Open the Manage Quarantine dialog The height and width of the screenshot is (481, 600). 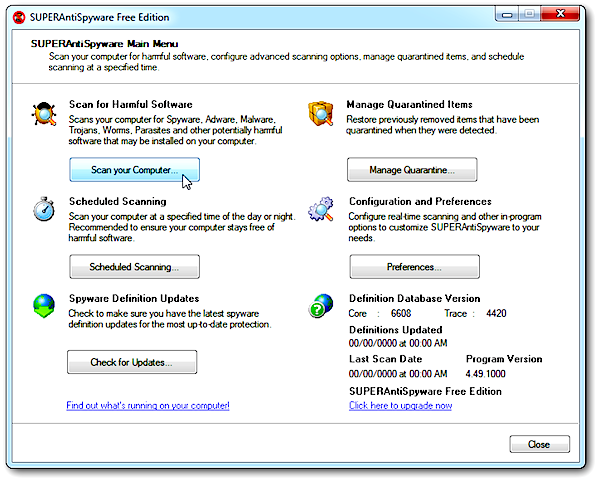point(412,170)
